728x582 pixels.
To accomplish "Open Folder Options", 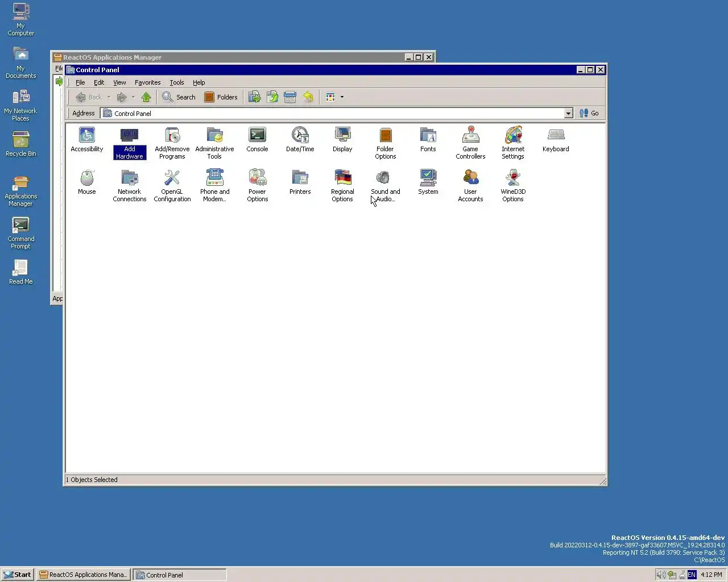I will pyautogui.click(x=385, y=143).
